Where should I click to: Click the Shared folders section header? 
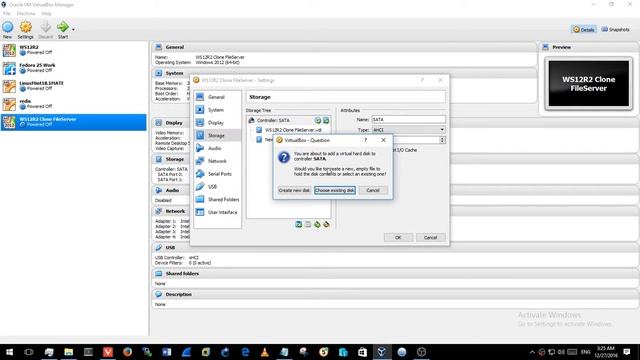coord(396,273)
